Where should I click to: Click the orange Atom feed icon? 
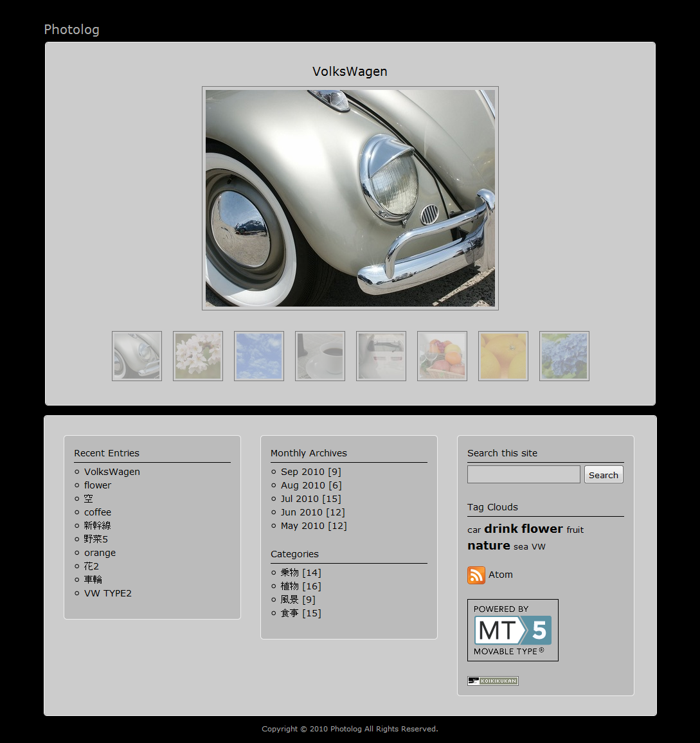[x=476, y=575]
